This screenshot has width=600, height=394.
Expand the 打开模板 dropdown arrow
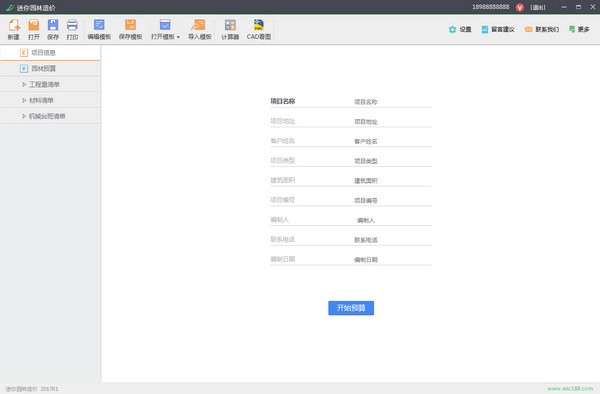point(178,37)
